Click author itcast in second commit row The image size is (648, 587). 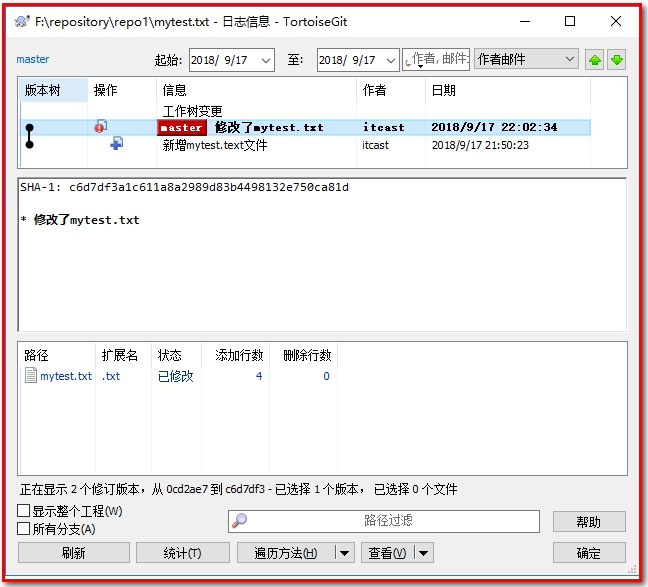[x=375, y=145]
